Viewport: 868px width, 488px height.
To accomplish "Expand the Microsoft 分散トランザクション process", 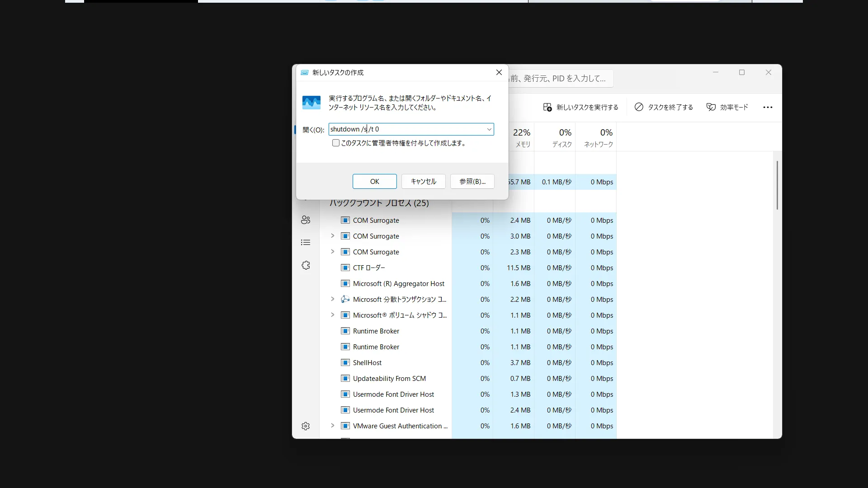I will point(333,299).
